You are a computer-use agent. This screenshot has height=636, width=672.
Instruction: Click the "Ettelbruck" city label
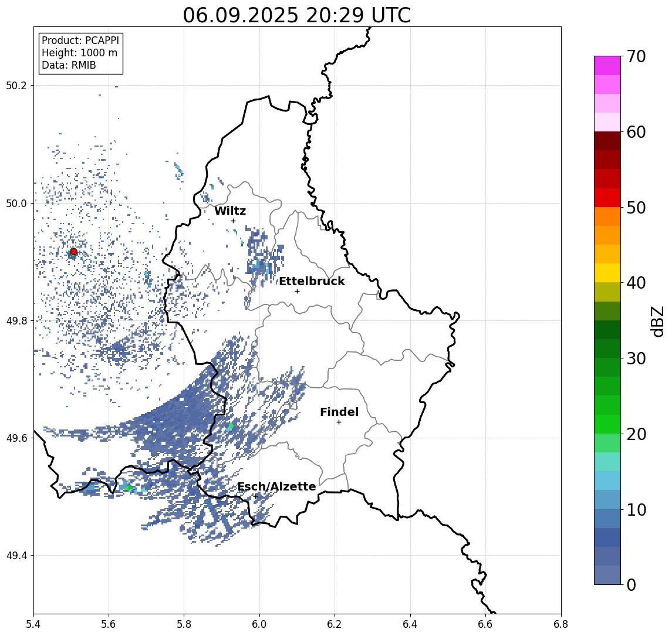pyautogui.click(x=312, y=281)
